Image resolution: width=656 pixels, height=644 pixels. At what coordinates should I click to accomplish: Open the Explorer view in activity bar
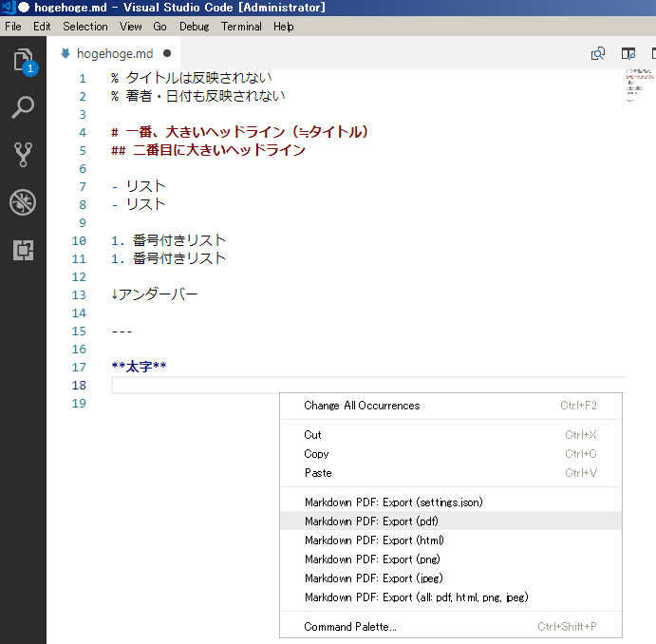click(x=24, y=60)
